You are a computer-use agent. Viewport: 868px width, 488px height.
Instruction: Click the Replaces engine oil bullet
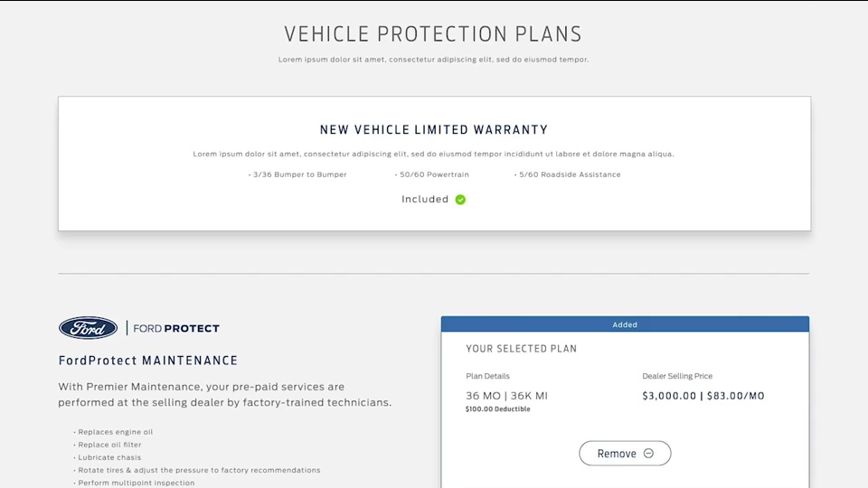(x=114, y=432)
